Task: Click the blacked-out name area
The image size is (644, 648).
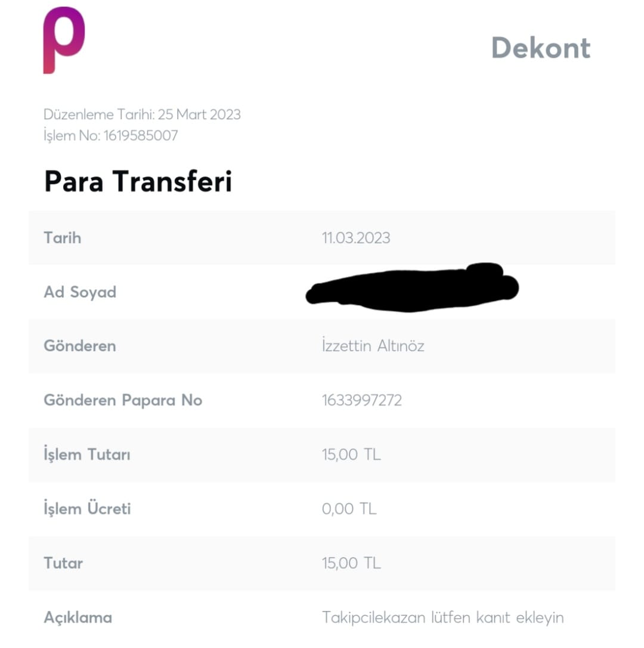Action: coord(412,287)
